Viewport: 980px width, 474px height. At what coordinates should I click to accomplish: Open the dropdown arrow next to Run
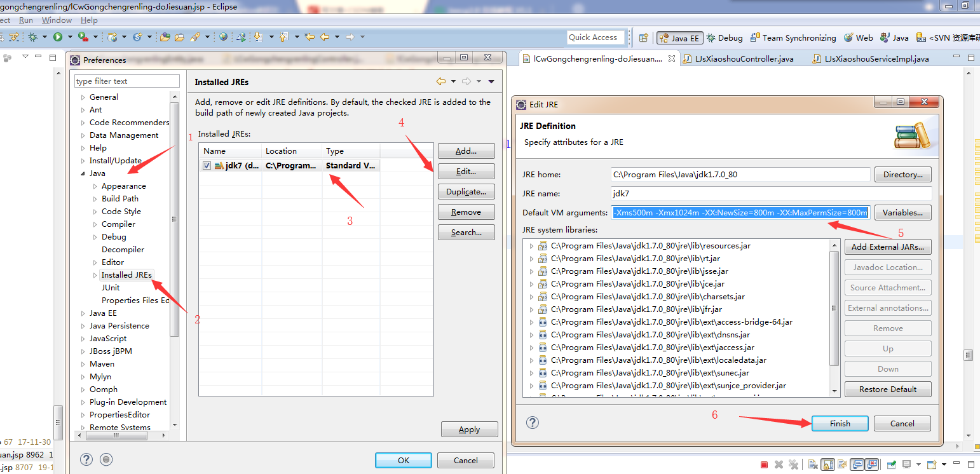[x=70, y=37]
